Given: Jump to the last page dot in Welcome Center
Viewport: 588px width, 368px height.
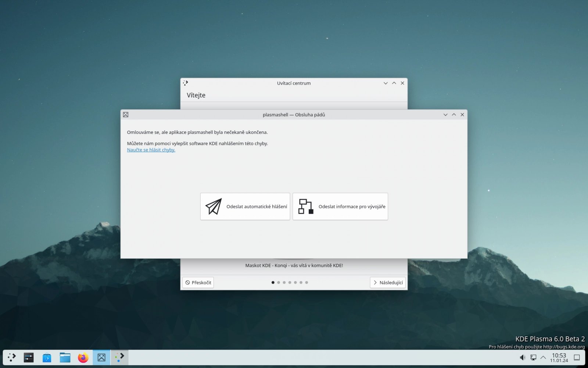Looking at the screenshot, I should (x=306, y=283).
